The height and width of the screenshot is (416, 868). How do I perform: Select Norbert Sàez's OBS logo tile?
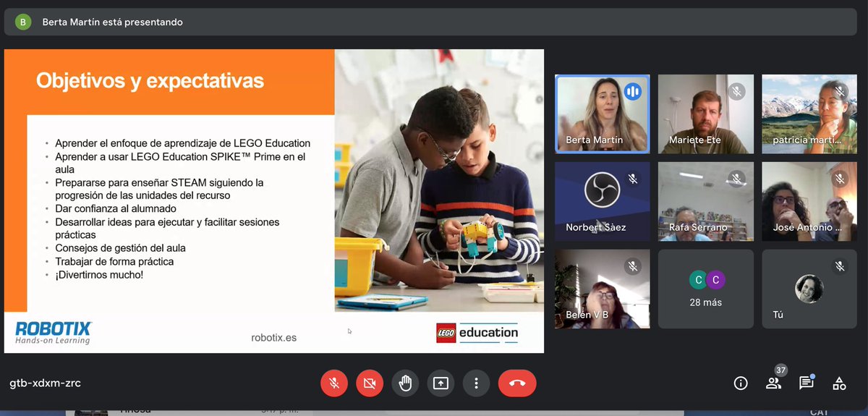(x=603, y=201)
